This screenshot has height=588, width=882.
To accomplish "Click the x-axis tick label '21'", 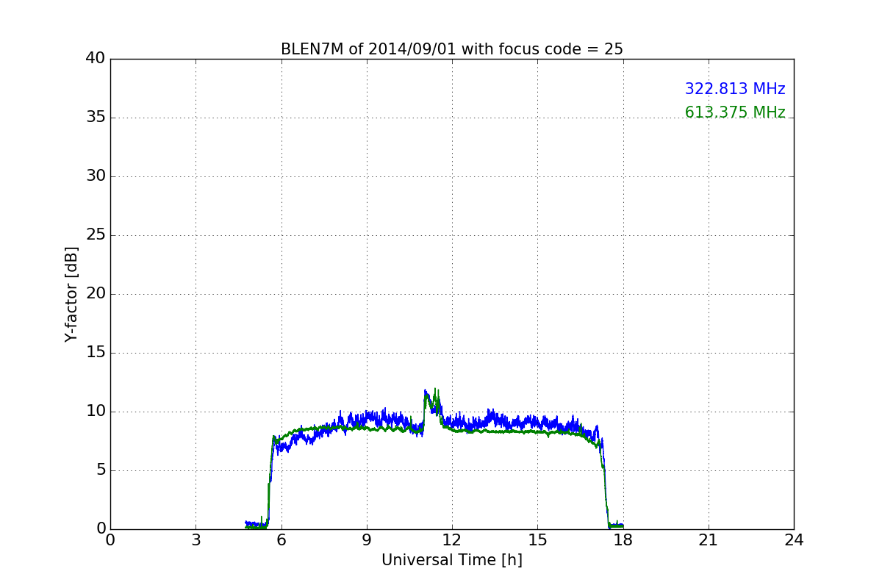I will (709, 540).
